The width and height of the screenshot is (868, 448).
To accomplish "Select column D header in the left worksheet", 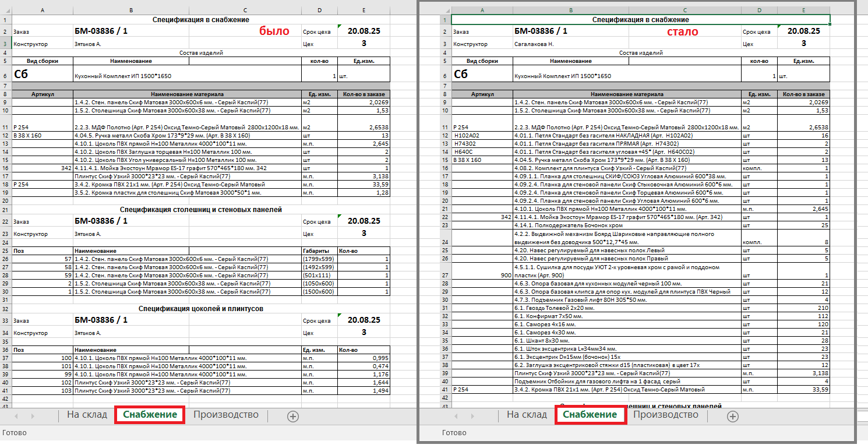I will [319, 10].
